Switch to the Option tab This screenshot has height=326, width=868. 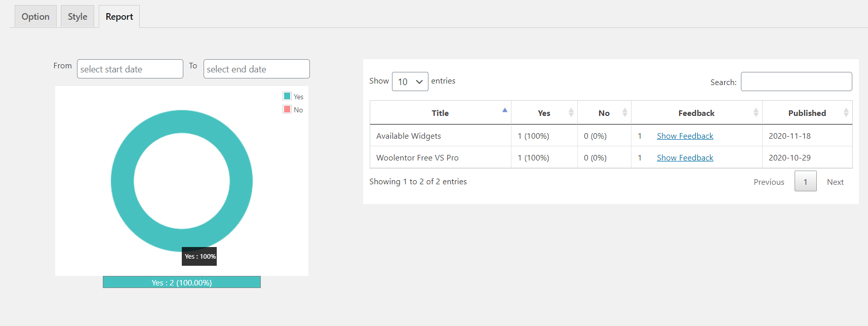point(35,17)
